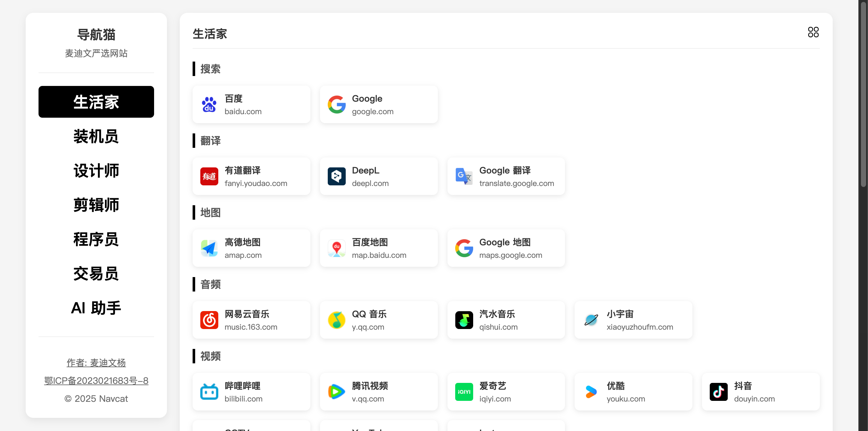The width and height of the screenshot is (868, 431).
Task: Click the 小宇宙 planet icon
Action: coord(591,320)
